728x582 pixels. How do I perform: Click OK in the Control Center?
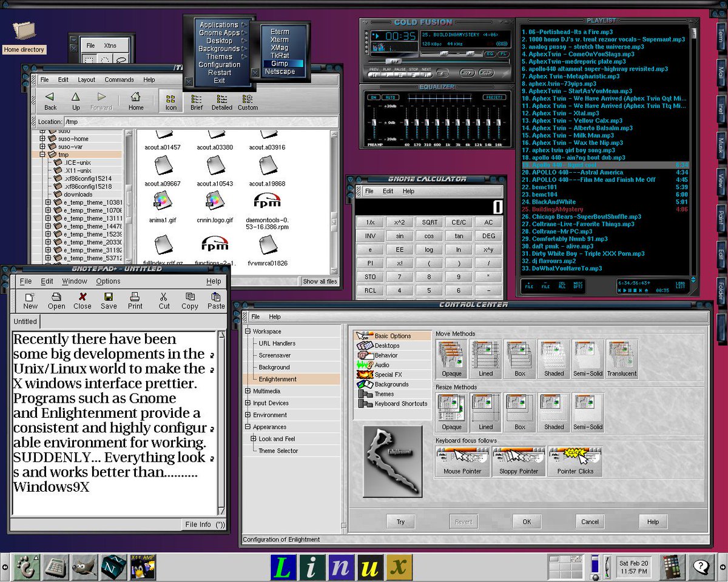click(x=526, y=521)
